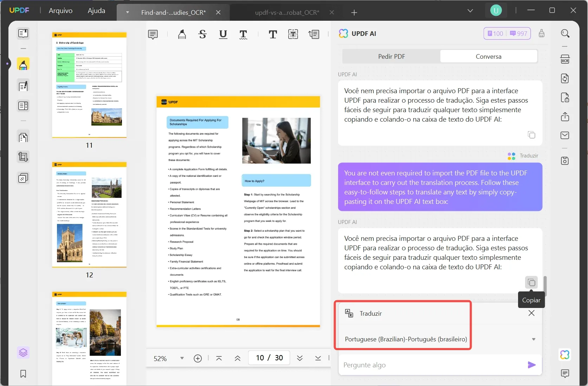The image size is (588, 386).
Task: Go to the first page
Action: pyautogui.click(x=219, y=358)
